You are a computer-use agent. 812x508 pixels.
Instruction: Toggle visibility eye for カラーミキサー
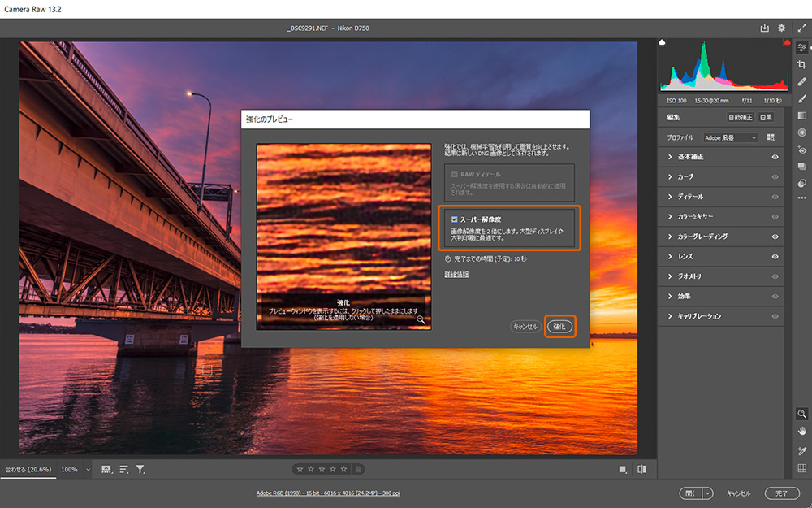[775, 217]
